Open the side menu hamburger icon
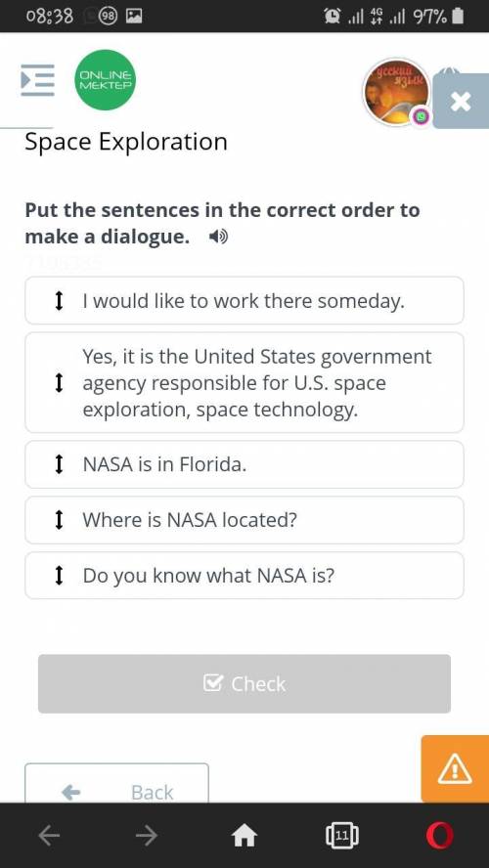Viewport: 489px width, 868px height. (38, 80)
